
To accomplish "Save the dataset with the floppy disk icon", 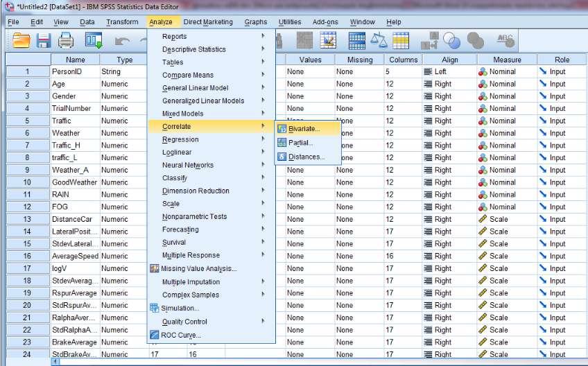I will coord(44,40).
